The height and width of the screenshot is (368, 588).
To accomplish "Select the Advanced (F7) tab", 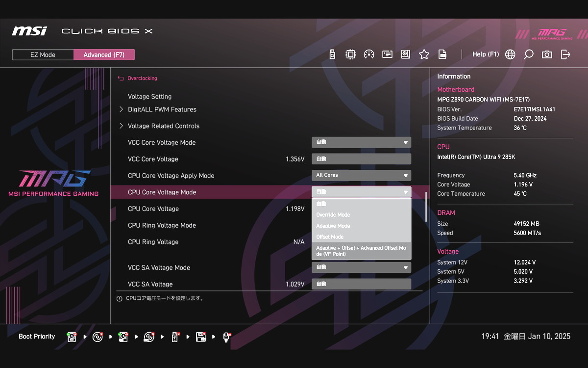I will tap(104, 54).
